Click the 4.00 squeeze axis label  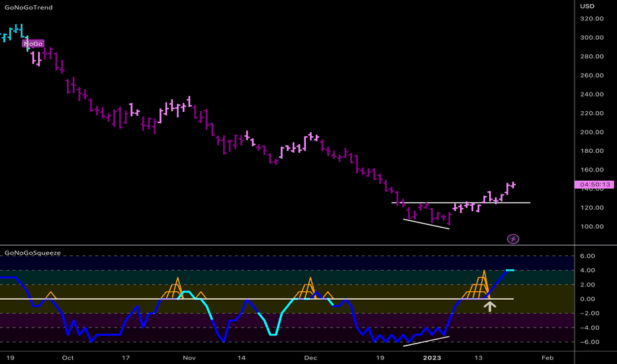click(587, 270)
